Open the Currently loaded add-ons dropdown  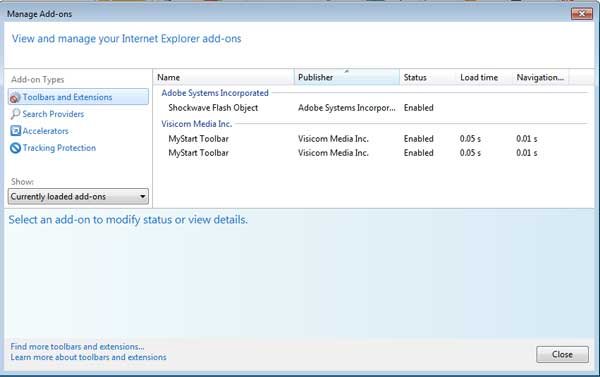click(x=78, y=196)
